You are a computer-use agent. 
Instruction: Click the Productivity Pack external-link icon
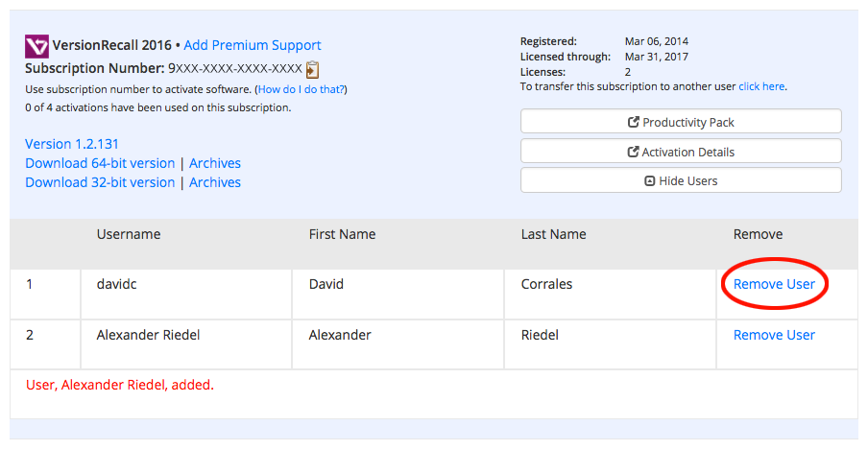[634, 122]
